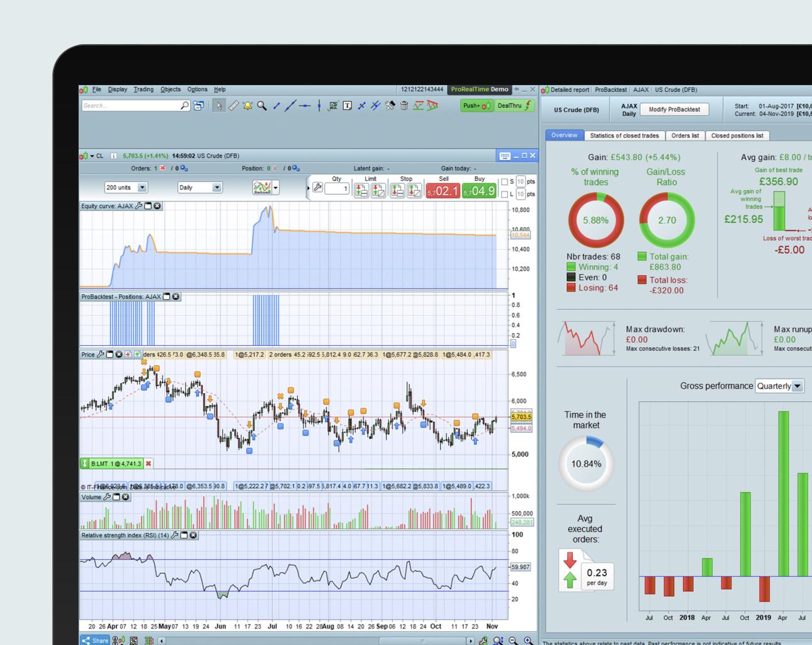This screenshot has width=812, height=645.
Task: Change the Quarterly gross performance dropdown
Action: click(780, 386)
